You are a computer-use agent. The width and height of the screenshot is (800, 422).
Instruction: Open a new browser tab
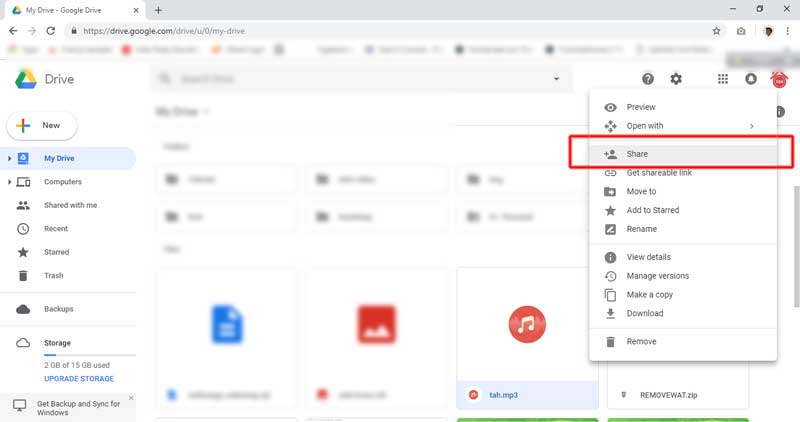(158, 10)
